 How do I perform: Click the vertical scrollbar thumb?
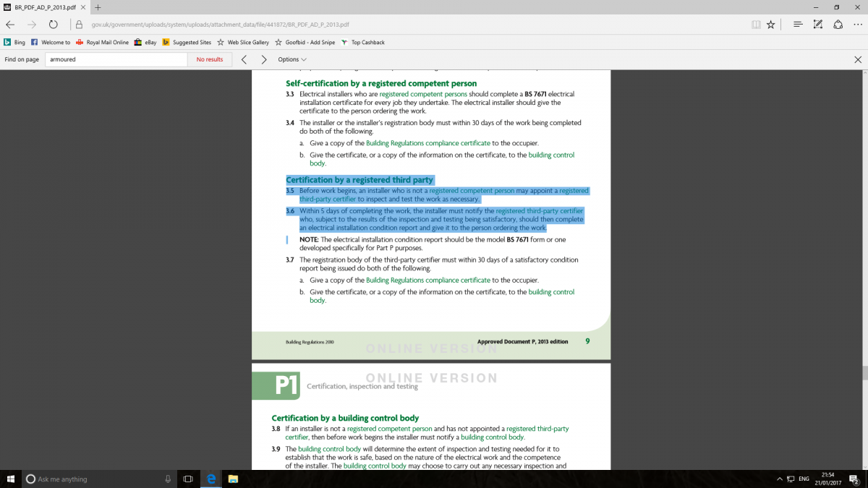[x=863, y=372]
